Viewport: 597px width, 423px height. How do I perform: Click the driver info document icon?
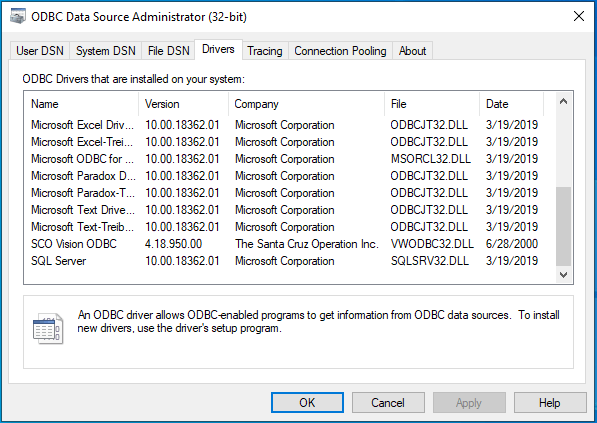pyautogui.click(x=48, y=329)
